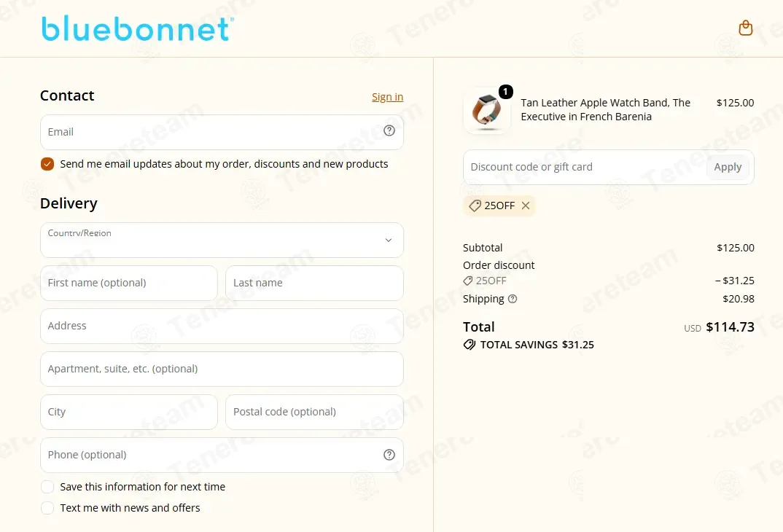783x532 pixels.
Task: Click the bluebonnet logo
Action: 137,28
